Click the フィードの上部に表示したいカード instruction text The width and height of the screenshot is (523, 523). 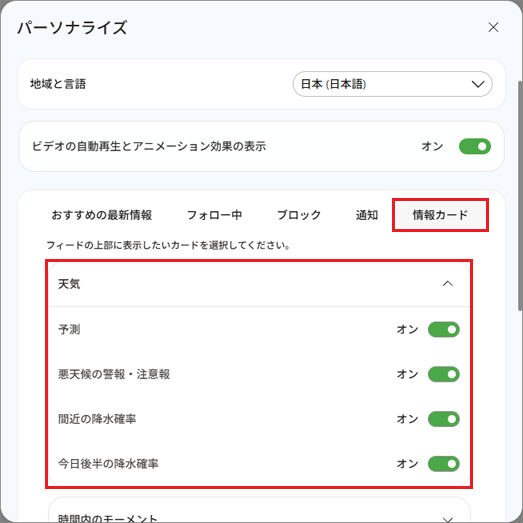point(168,245)
